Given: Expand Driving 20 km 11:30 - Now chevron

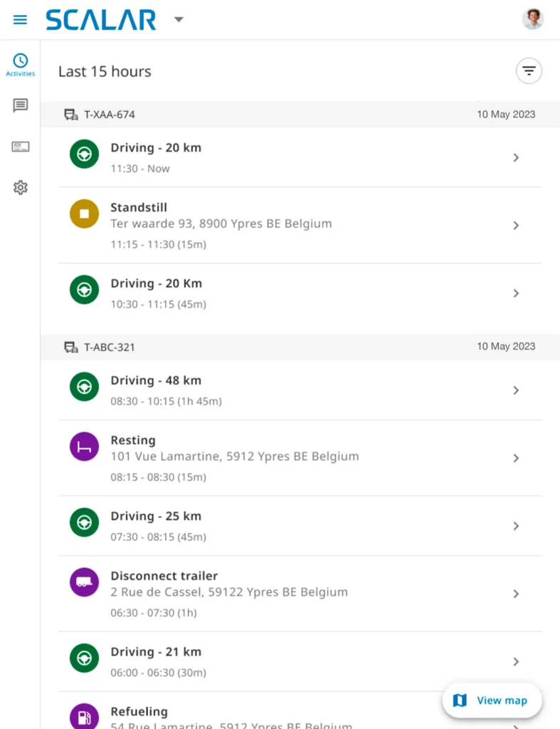Looking at the screenshot, I should click(516, 157).
